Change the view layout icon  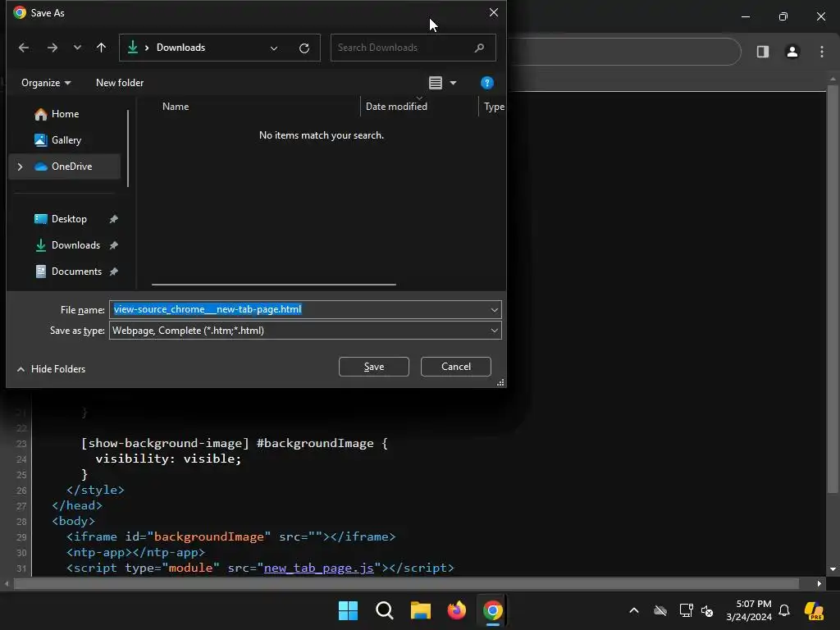tap(436, 83)
